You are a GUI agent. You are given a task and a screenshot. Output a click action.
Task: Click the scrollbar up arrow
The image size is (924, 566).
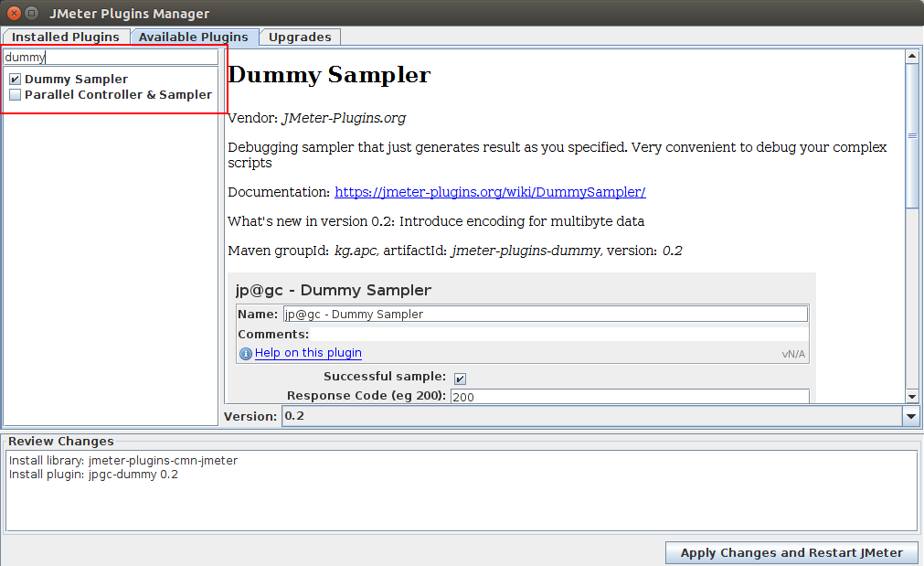coord(911,55)
